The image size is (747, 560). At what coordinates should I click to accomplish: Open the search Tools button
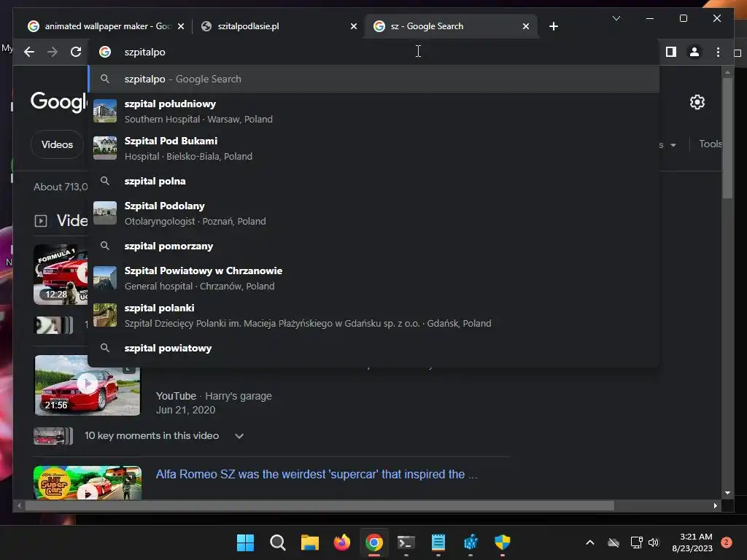tap(710, 144)
